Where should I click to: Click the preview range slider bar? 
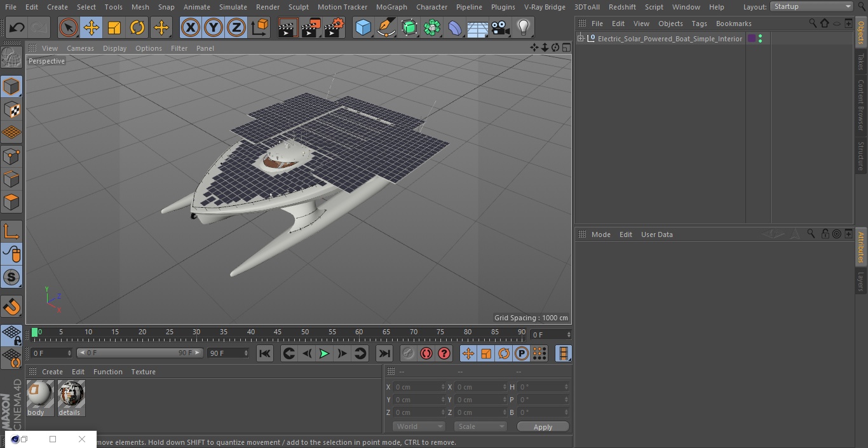(139, 353)
